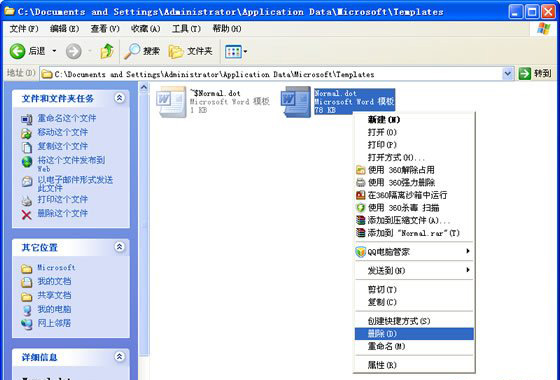The image size is (560, 380).
Task: Open the Back history dropdown arrow
Action: [54, 51]
